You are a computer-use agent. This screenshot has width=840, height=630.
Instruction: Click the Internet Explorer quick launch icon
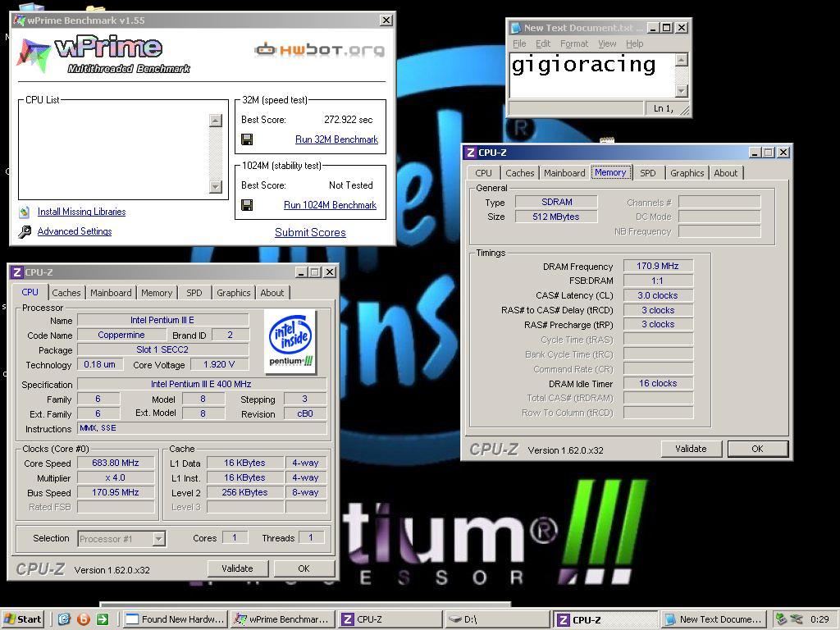(64, 619)
